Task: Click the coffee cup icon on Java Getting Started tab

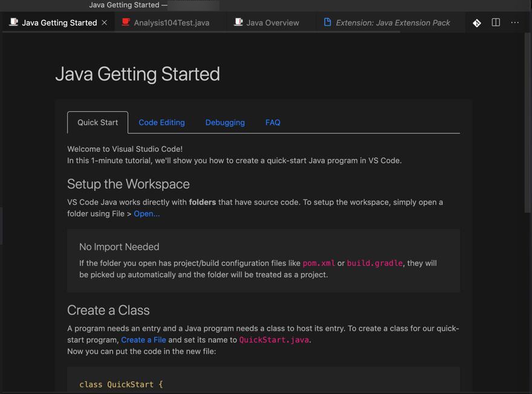Action: tap(13, 22)
